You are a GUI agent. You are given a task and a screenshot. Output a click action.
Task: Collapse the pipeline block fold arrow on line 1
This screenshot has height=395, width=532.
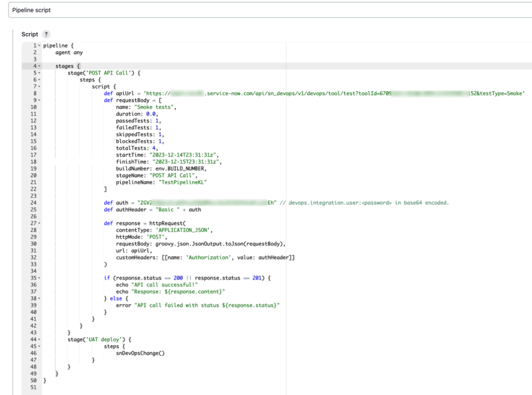pos(39,46)
